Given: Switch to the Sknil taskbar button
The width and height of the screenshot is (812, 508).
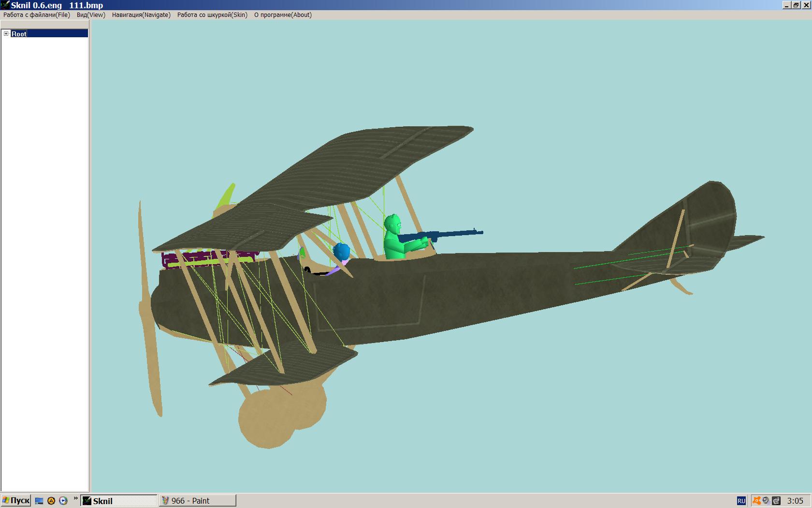Looking at the screenshot, I should pyautogui.click(x=119, y=501).
